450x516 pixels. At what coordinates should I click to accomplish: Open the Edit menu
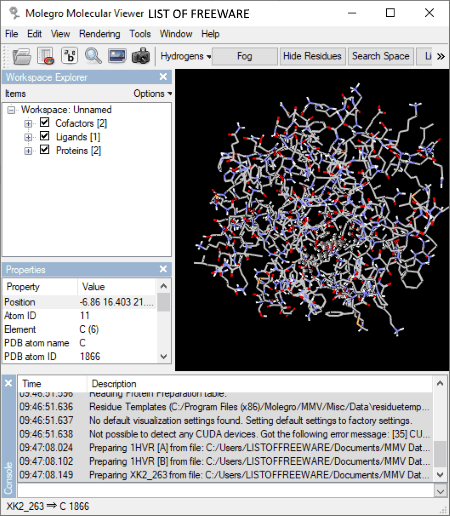tap(34, 34)
